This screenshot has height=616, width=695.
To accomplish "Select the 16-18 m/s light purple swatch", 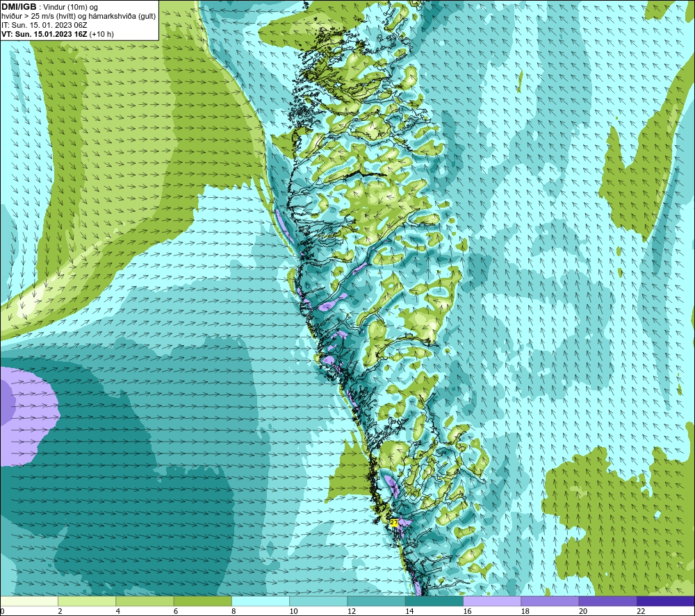I will click(x=492, y=601).
